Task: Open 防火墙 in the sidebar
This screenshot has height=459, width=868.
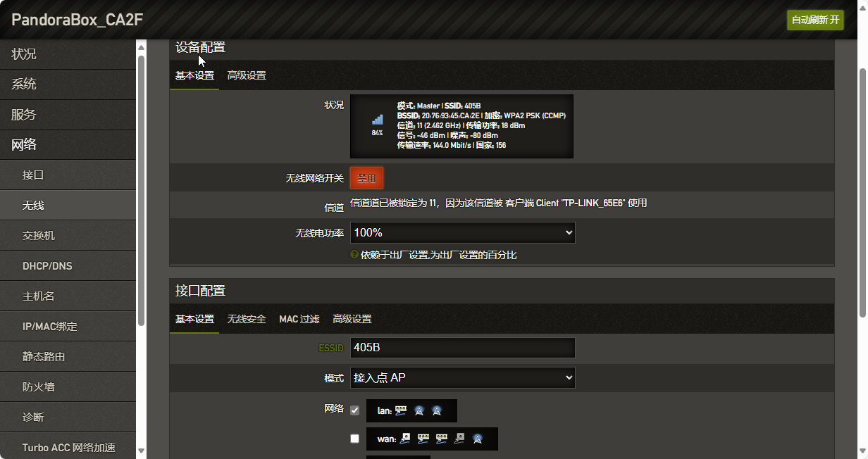Action: point(68,387)
